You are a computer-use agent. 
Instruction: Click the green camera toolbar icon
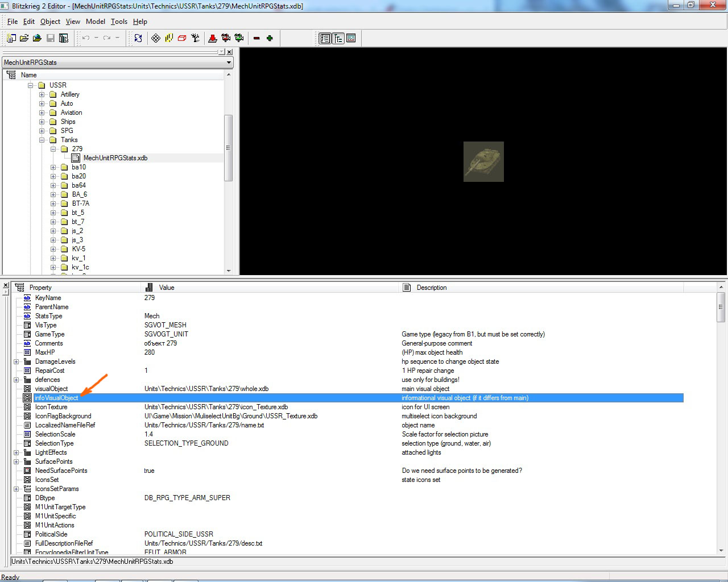pos(239,38)
